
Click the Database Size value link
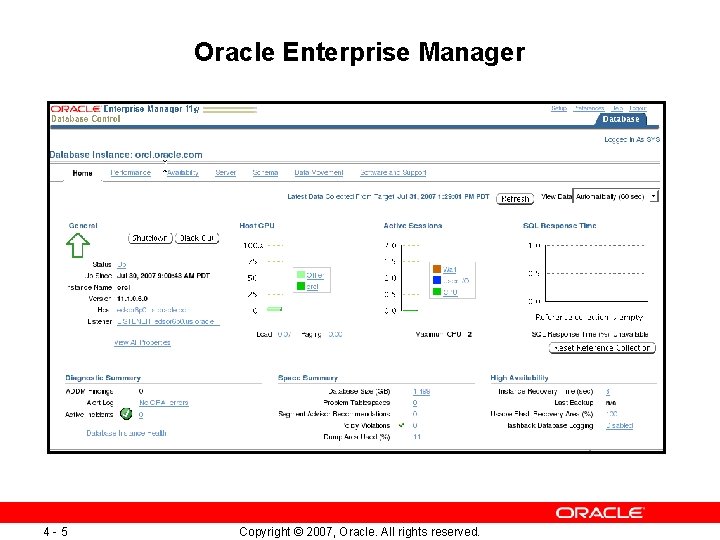click(x=422, y=392)
